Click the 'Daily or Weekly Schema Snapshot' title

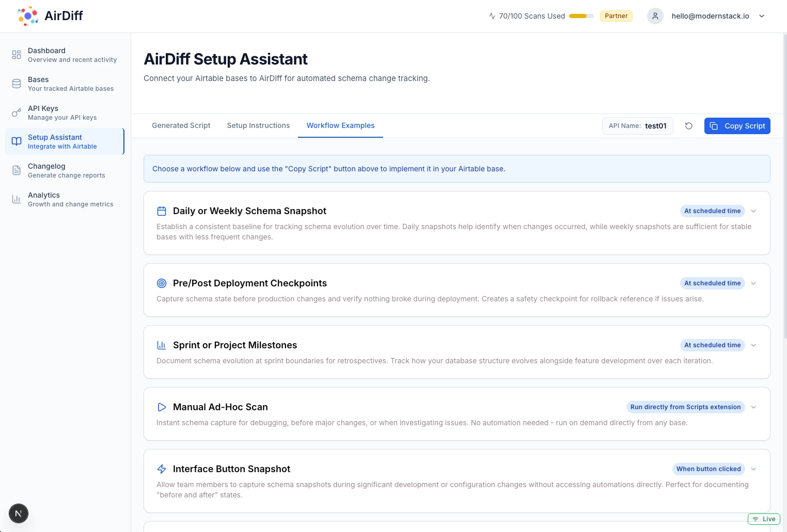pyautogui.click(x=249, y=211)
